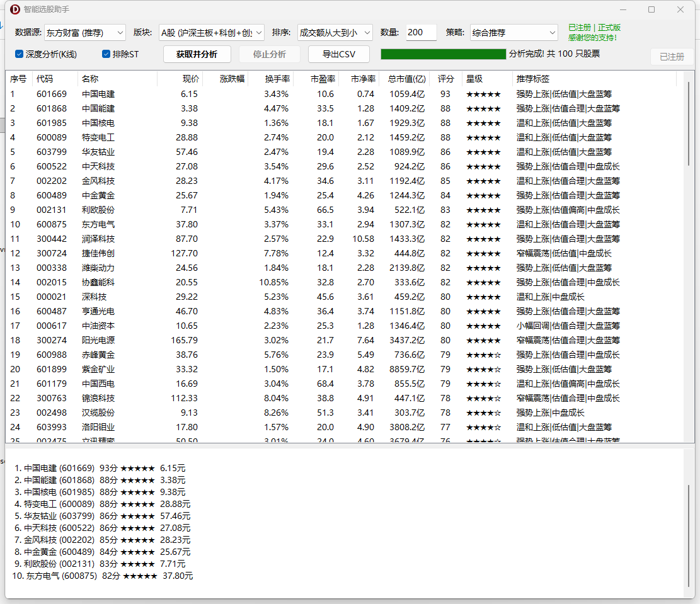This screenshot has height=604, width=700.
Task: Sort by the 评分 column header
Action: click(445, 79)
